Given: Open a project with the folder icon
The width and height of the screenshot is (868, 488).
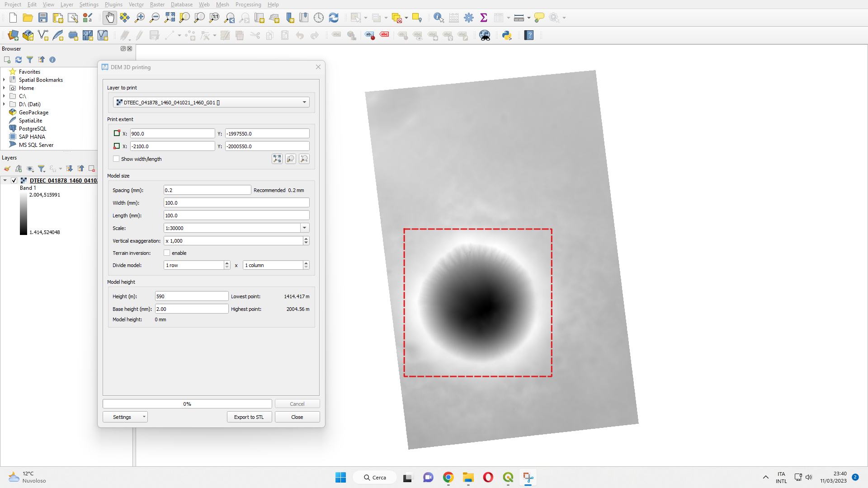Looking at the screenshot, I should coord(28,18).
